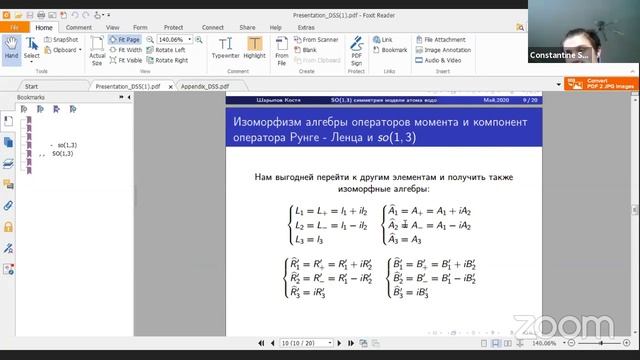
Task: Open the Pages panel in sidebar
Action: [8, 142]
